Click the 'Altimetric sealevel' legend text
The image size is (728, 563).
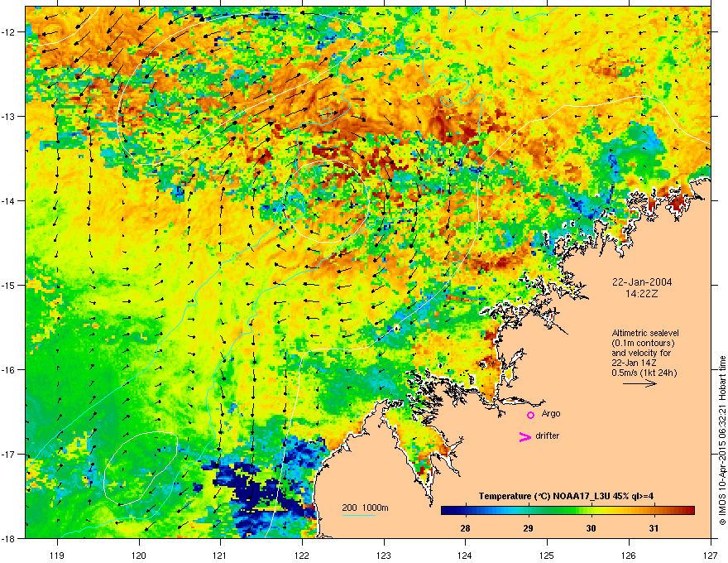(x=645, y=333)
